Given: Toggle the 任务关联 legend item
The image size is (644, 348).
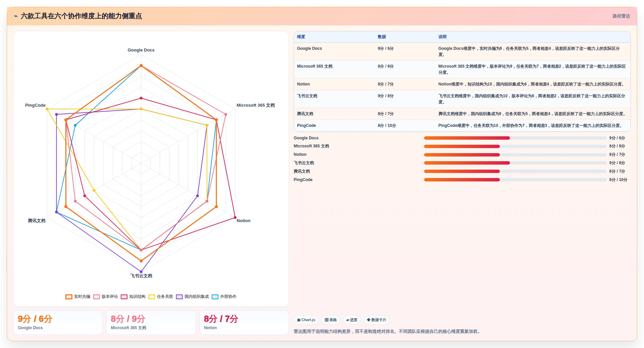Looking at the screenshot, I should click(x=161, y=297).
